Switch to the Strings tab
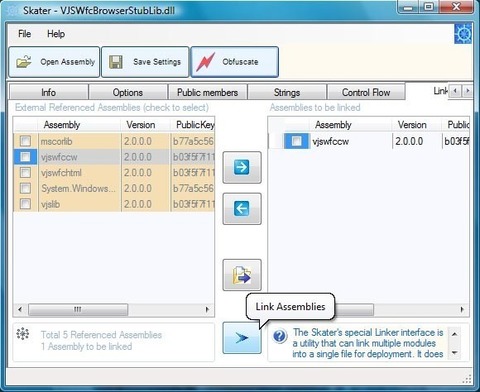 (287, 92)
